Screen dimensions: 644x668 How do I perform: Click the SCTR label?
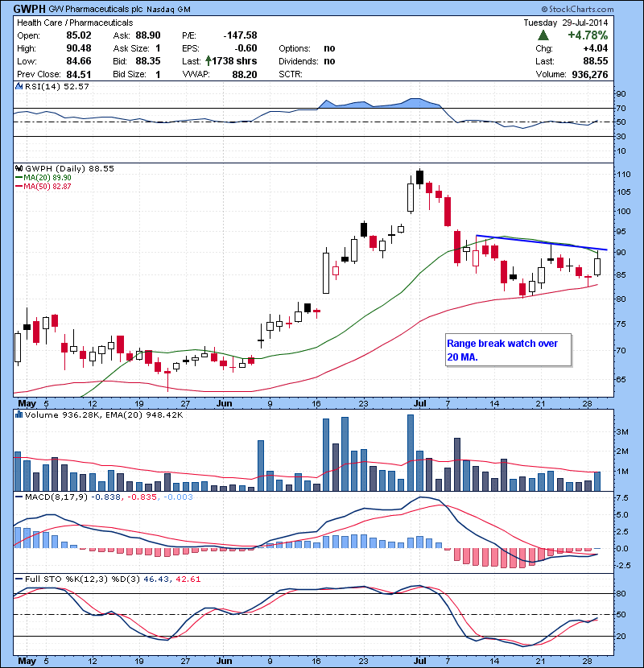click(291, 74)
